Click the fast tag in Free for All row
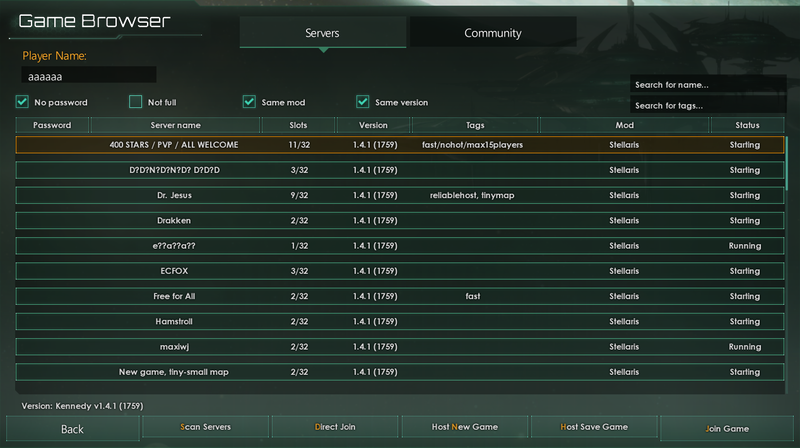Viewport: 800px width, 448px height. coord(472,296)
